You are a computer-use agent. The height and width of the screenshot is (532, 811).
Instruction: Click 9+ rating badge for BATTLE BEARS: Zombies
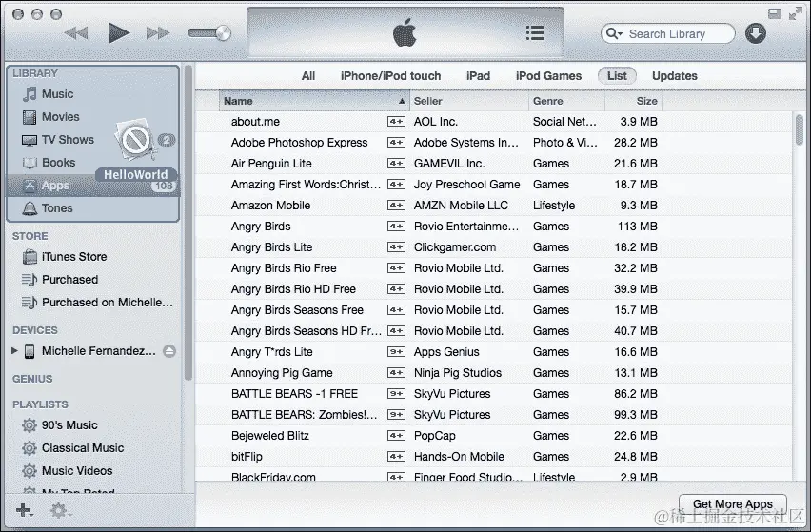[396, 415]
